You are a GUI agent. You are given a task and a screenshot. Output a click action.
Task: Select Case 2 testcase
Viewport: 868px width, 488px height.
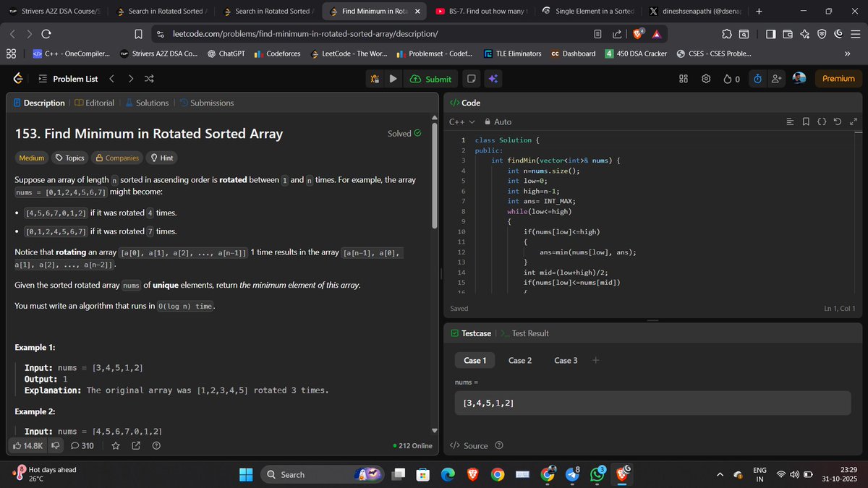[520, 360]
